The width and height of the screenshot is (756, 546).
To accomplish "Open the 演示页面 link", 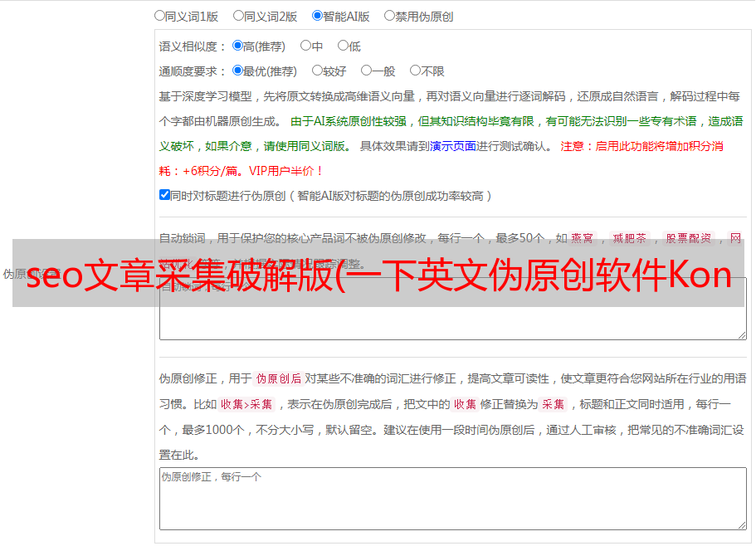I will coord(453,146).
